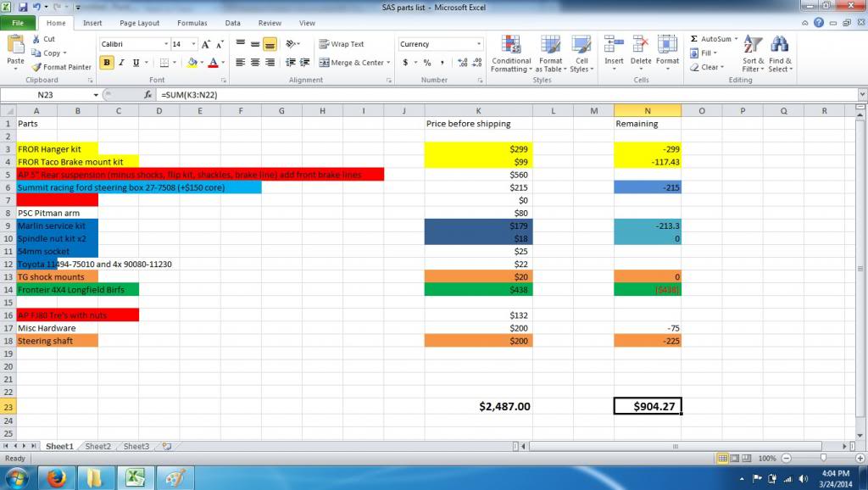Switch to the Formulas ribbon tab
The height and width of the screenshot is (490, 868).
click(192, 23)
